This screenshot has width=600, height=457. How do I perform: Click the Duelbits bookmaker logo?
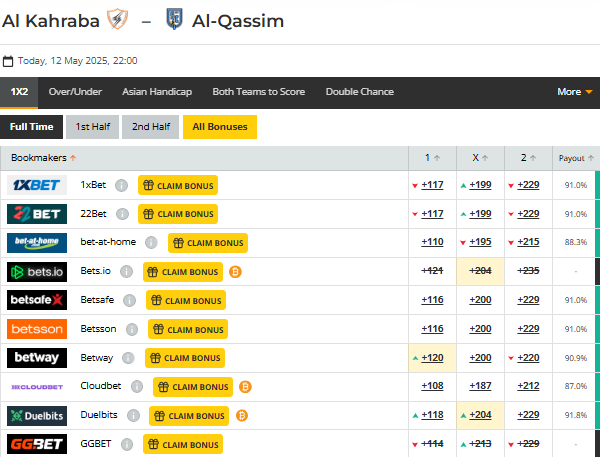coord(37,415)
